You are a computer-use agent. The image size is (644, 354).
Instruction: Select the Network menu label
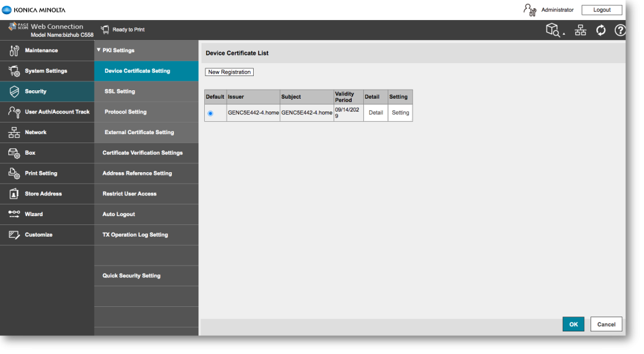(x=35, y=132)
